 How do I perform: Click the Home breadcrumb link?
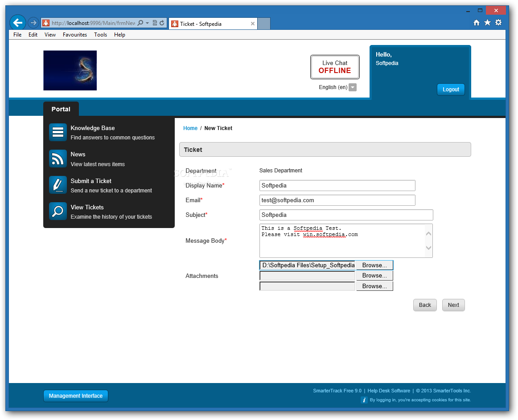point(190,128)
